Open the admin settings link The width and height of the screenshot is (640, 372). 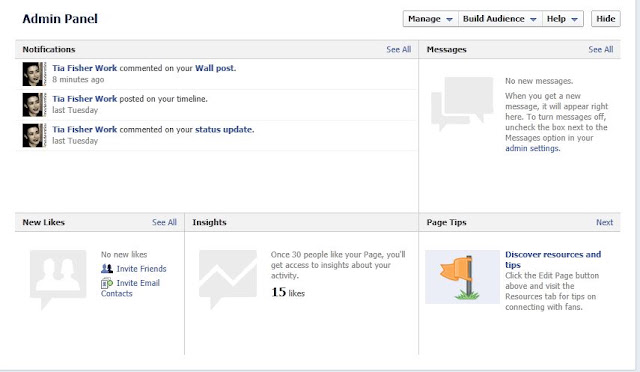533,148
